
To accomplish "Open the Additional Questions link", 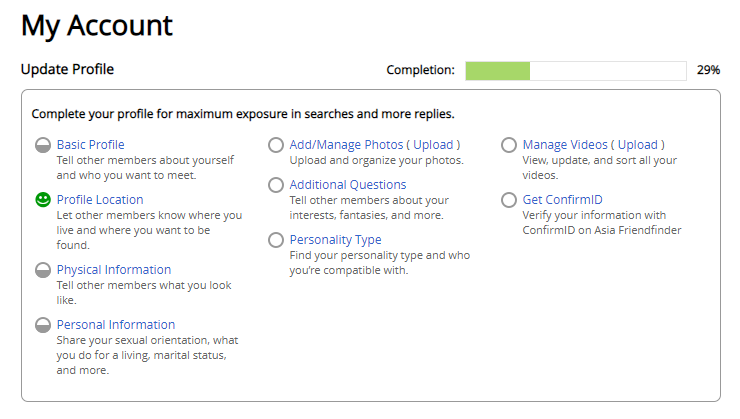I will tap(348, 184).
